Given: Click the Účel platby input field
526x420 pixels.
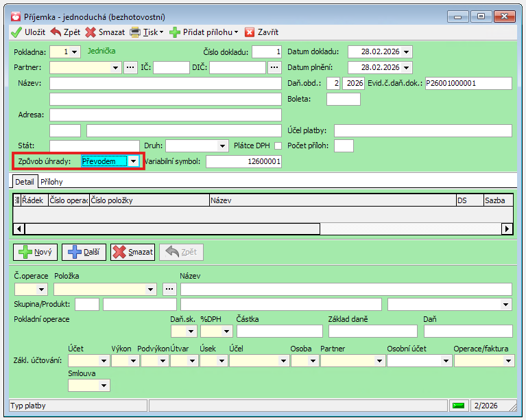Looking at the screenshot, I should click(x=422, y=130).
